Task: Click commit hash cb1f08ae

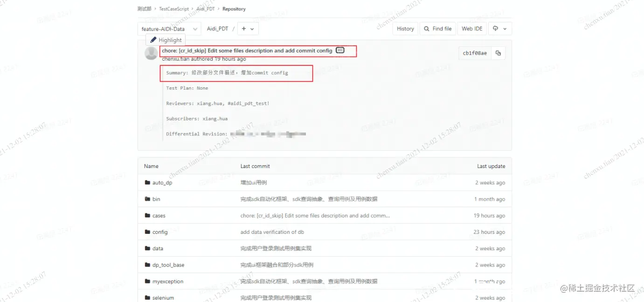Action: coord(475,53)
